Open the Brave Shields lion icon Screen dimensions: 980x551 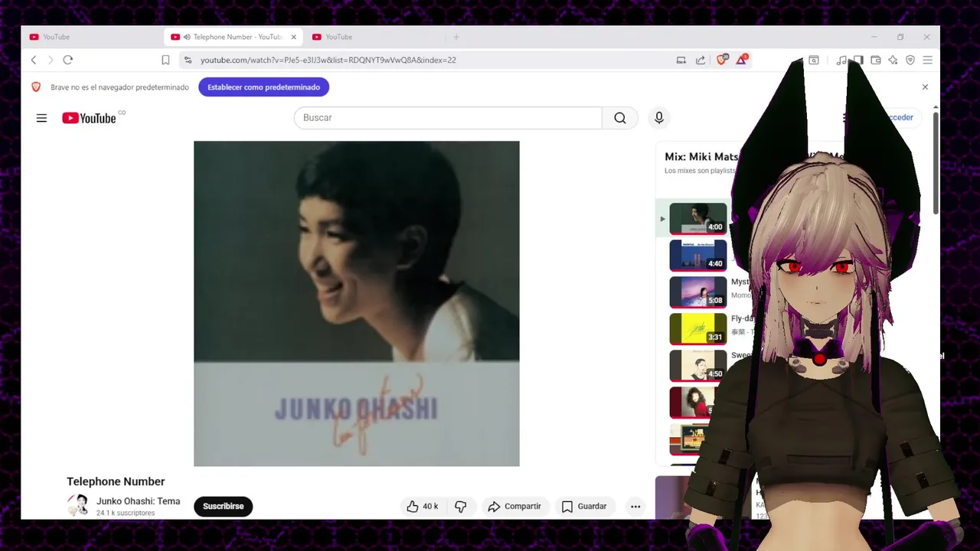tap(722, 60)
